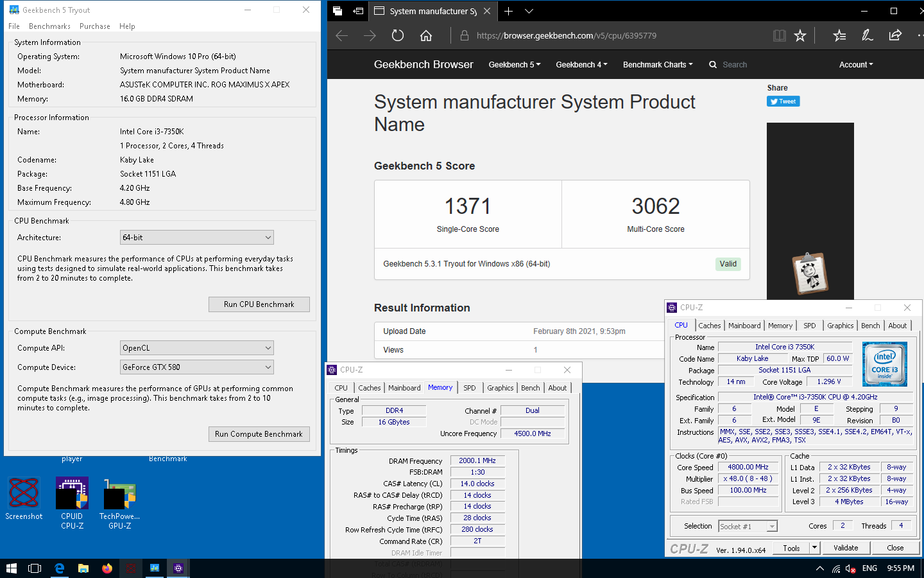Screen dimensions: 924x578
Task: Click the CPU-Z Tools dropdown arrow
Action: 814,548
